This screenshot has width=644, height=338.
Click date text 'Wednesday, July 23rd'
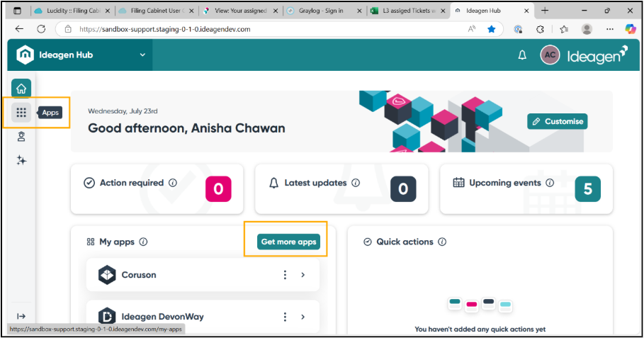pyautogui.click(x=123, y=111)
